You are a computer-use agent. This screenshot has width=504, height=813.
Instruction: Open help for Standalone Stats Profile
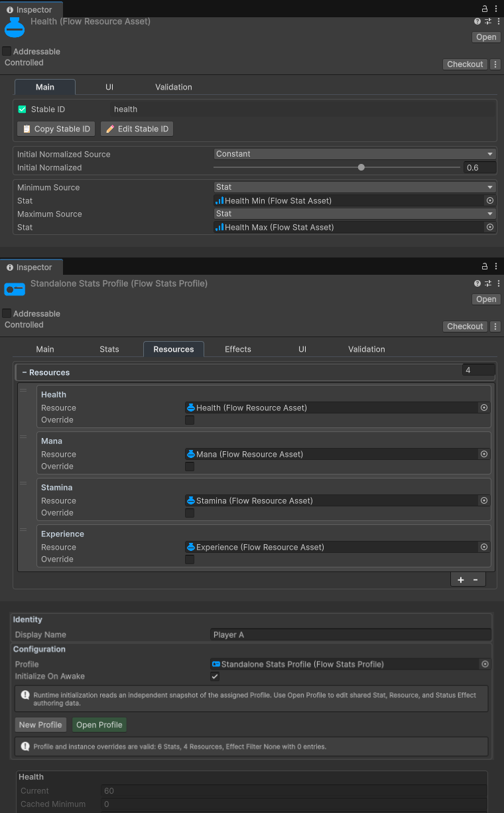477,283
